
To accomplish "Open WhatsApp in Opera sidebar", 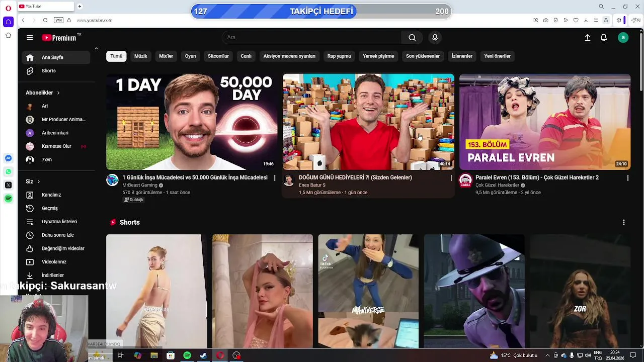I will point(8,172).
